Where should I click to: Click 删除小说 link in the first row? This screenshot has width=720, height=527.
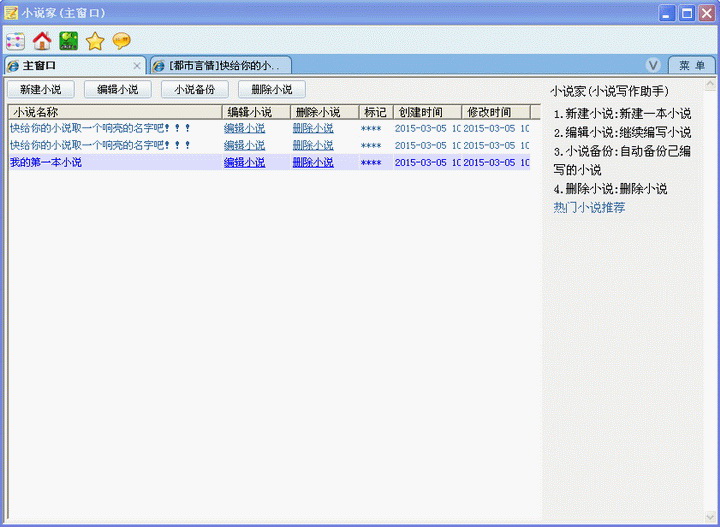point(313,128)
